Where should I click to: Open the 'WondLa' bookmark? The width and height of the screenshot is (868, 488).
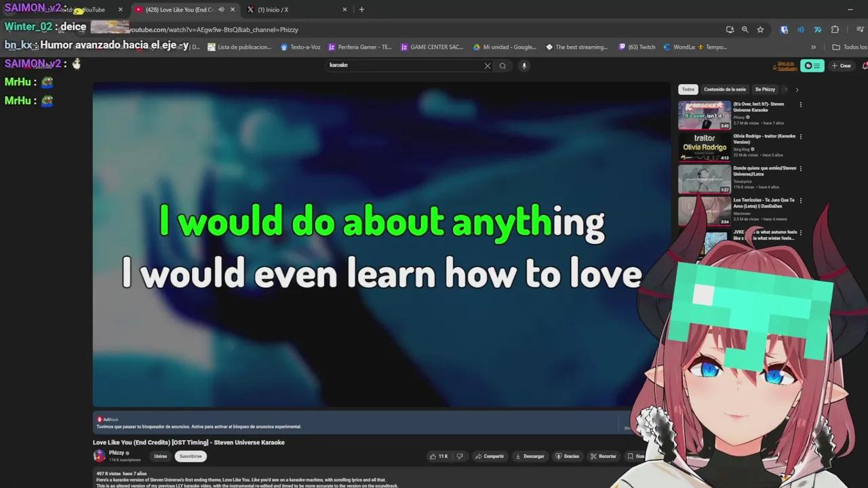click(x=695, y=47)
